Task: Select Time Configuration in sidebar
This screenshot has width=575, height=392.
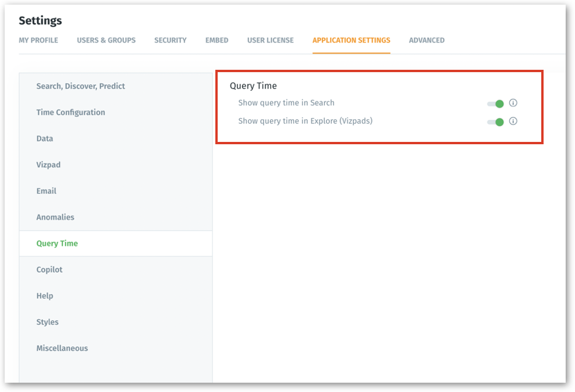Action: [70, 112]
